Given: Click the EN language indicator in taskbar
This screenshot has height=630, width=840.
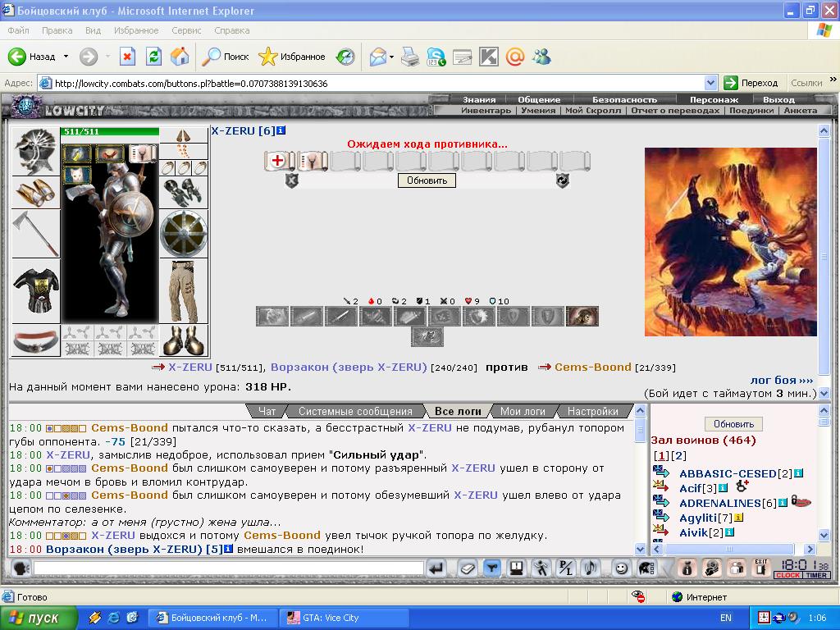Looking at the screenshot, I should [726, 618].
